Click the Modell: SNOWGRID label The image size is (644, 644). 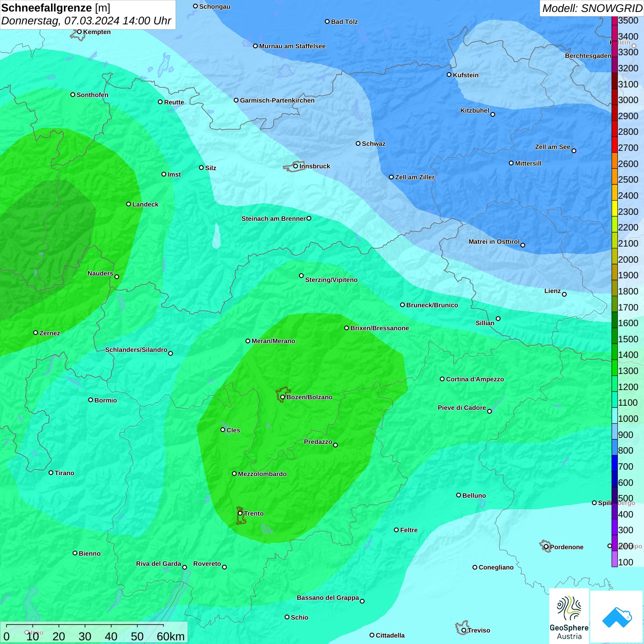[x=592, y=8]
